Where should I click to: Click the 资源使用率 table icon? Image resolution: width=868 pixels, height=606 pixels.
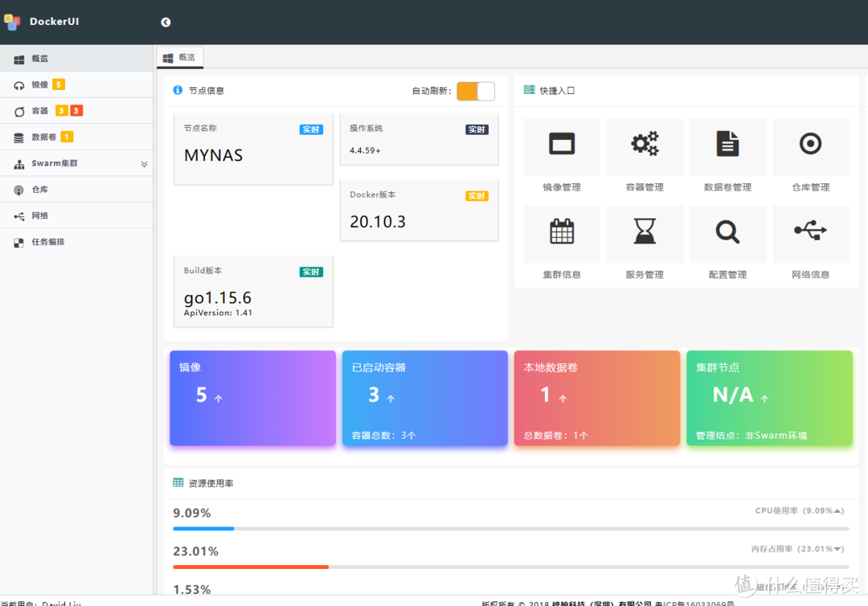[x=178, y=482]
